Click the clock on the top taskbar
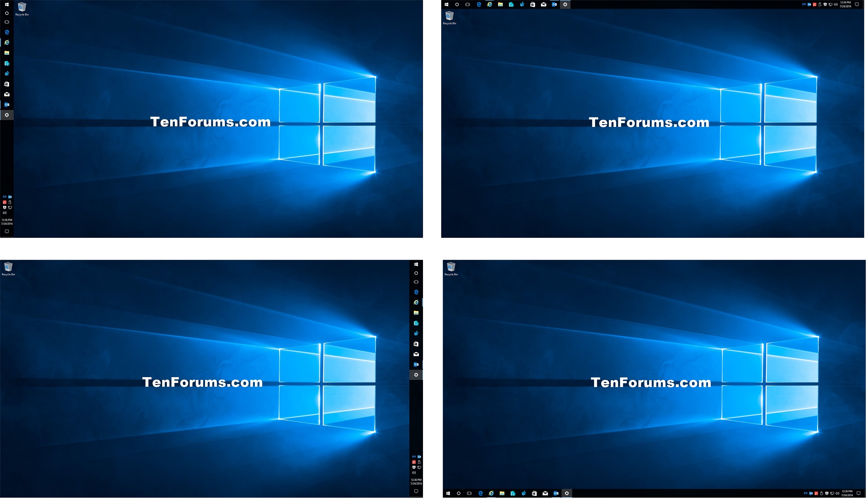The height and width of the screenshot is (501, 868). pos(845,4)
